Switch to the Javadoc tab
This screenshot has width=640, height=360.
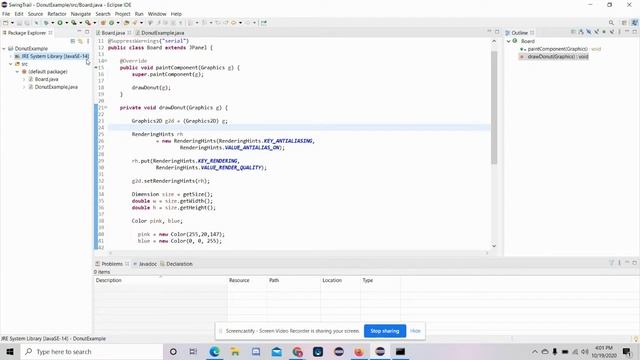click(x=145, y=264)
